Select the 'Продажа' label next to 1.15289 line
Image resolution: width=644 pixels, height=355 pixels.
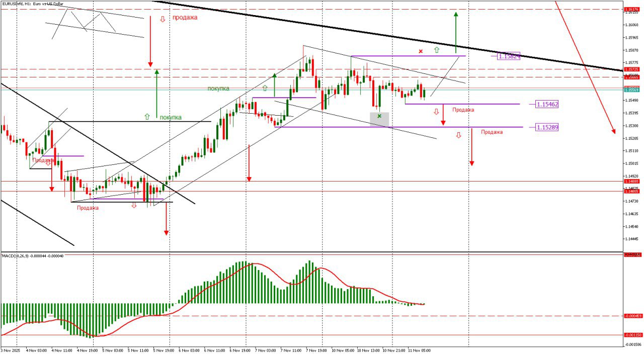coord(492,132)
